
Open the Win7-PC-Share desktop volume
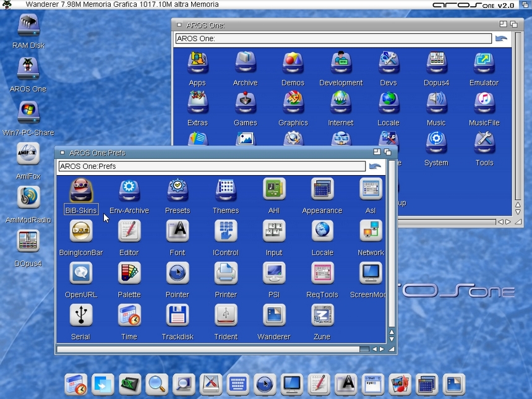coord(28,112)
